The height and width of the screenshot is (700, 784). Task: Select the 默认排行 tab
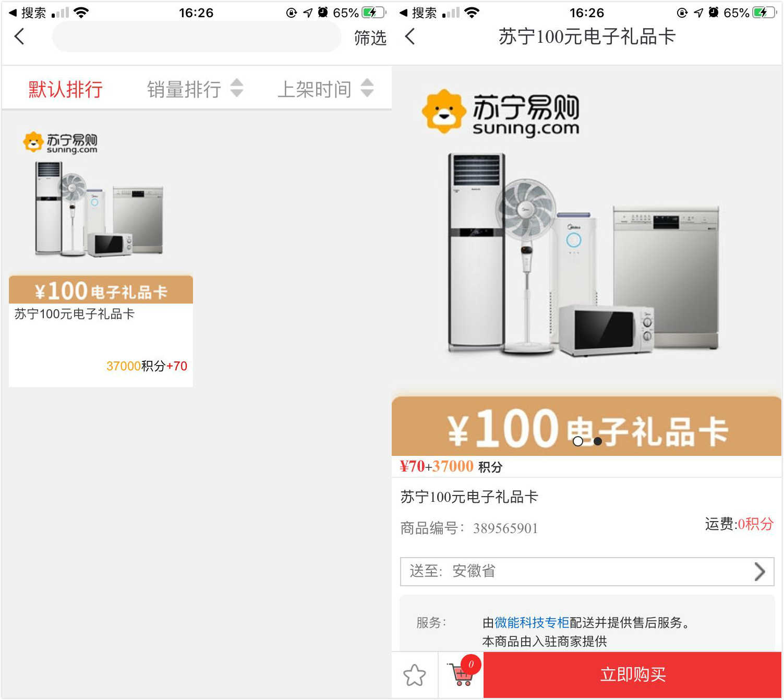pos(65,89)
